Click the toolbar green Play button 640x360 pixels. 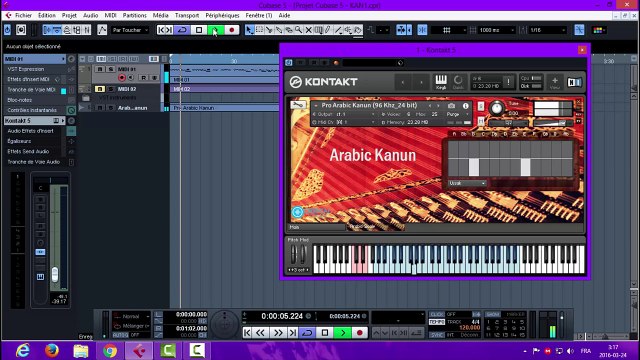pos(215,30)
